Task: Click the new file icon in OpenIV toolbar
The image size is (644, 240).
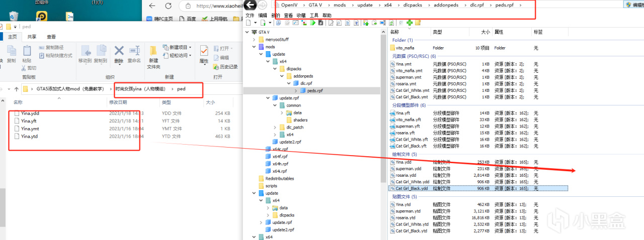Action: click(x=249, y=23)
